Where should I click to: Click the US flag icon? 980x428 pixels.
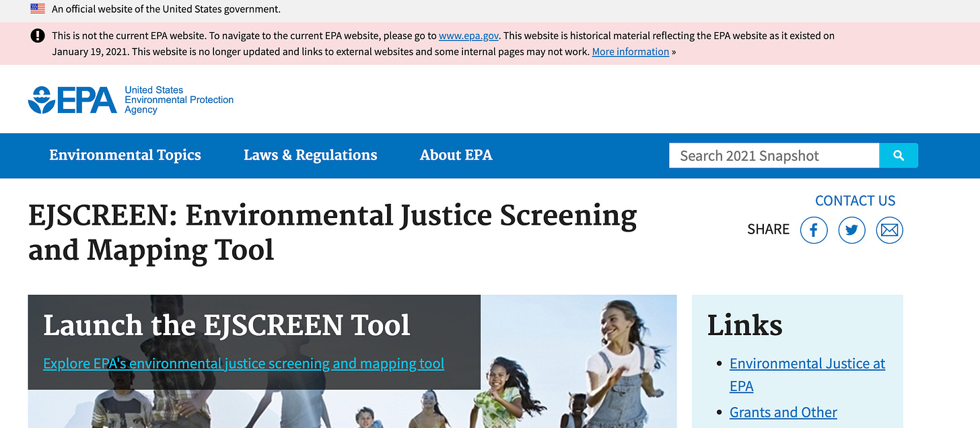click(x=38, y=9)
